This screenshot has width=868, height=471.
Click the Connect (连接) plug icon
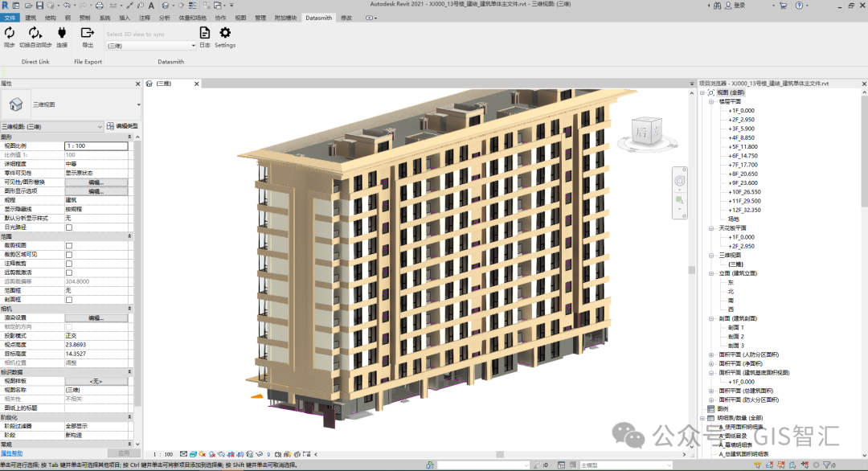(62, 34)
